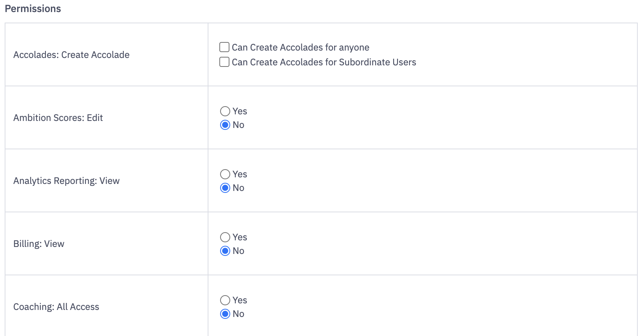Click the 'Coaching: All Access' row label
This screenshot has height=336, width=644.
point(56,307)
